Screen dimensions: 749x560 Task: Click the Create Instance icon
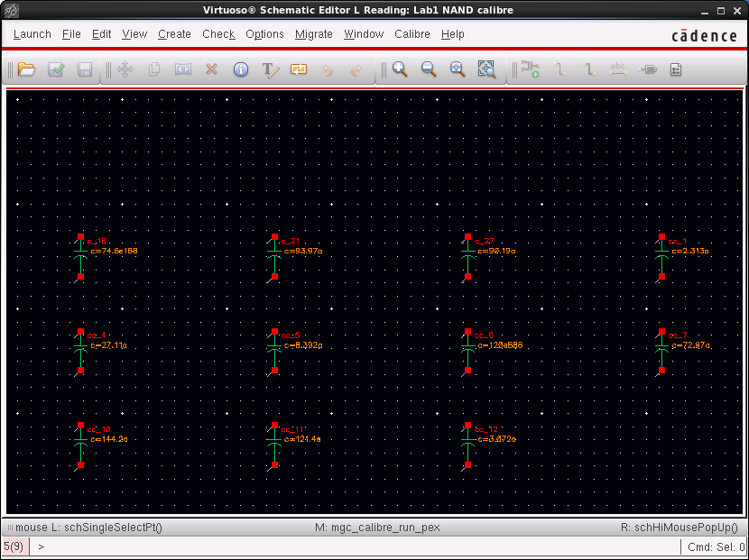(531, 69)
